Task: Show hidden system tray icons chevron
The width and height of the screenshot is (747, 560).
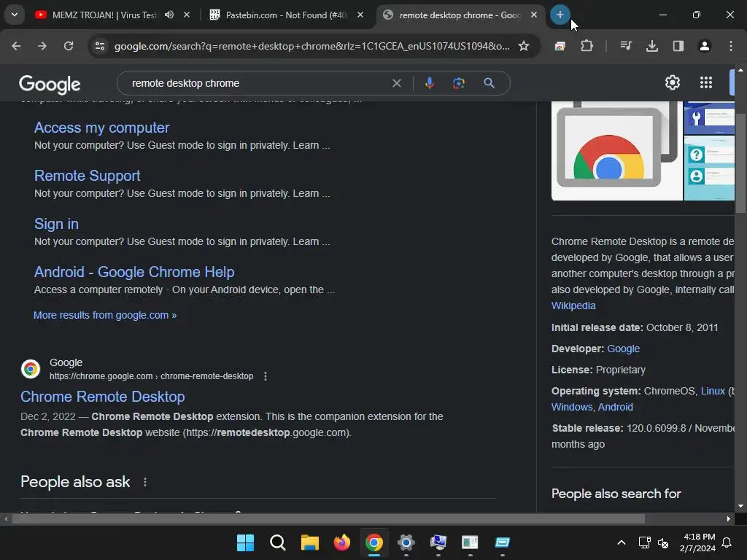Action: 622,542
